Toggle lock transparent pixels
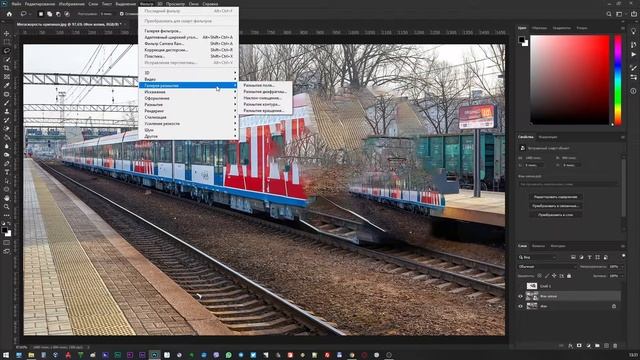 coord(540,276)
